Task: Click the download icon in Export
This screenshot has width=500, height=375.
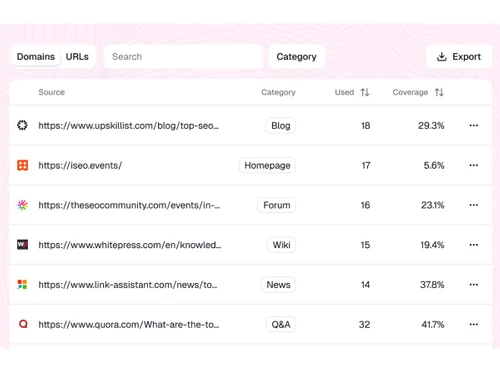Action: pyautogui.click(x=442, y=57)
